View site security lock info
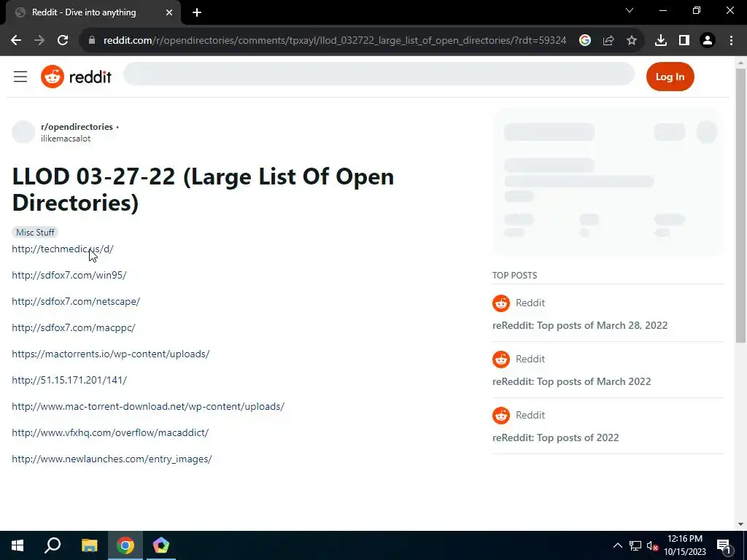Screen dimensions: 747x560 pyautogui.click(x=92, y=41)
